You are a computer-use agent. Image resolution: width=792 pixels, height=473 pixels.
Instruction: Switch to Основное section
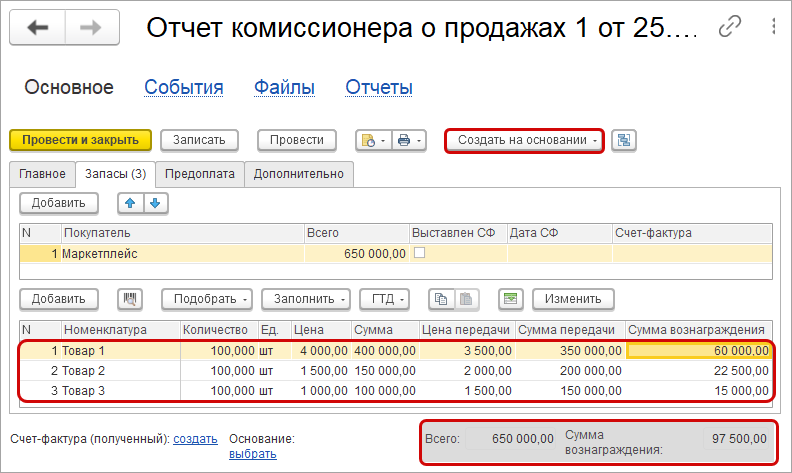pos(69,87)
